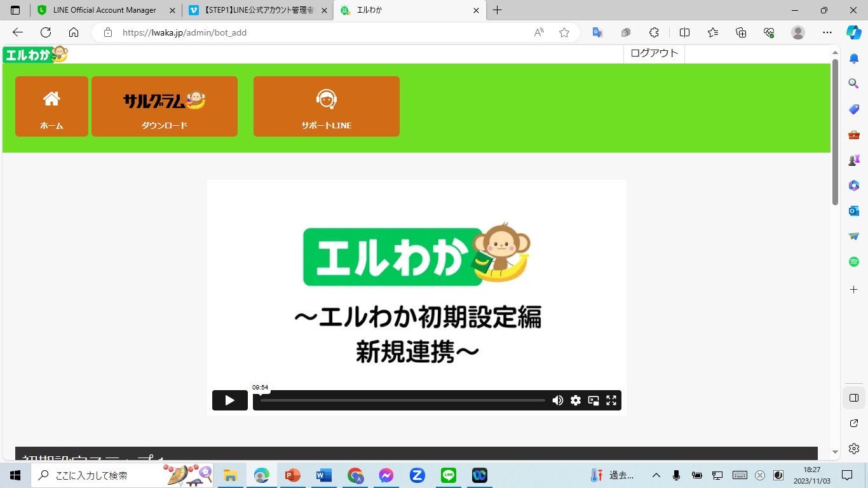This screenshot has height=488, width=868.
Task: Open sidebar Microsoft 365 icon
Action: point(854,186)
